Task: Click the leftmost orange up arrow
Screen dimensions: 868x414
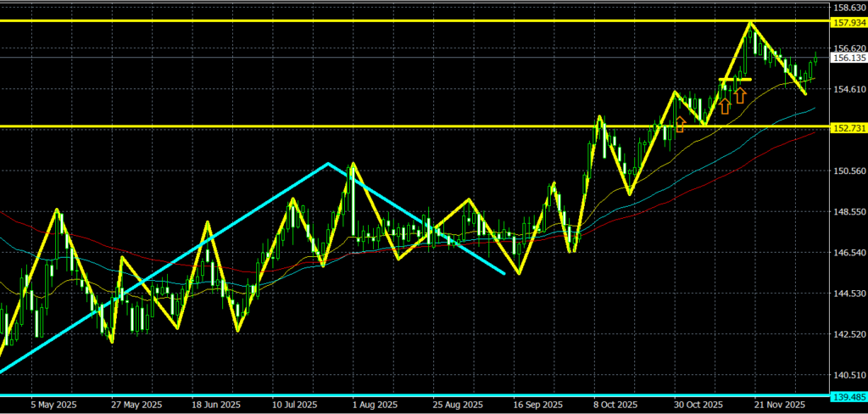Action: click(x=679, y=126)
